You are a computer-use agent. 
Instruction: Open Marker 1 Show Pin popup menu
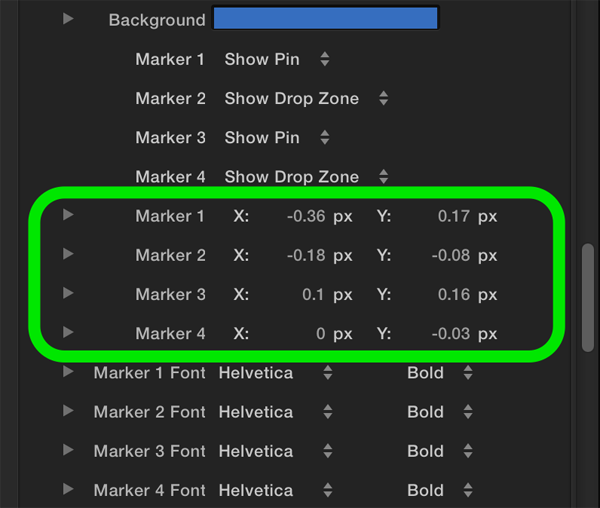click(x=277, y=59)
